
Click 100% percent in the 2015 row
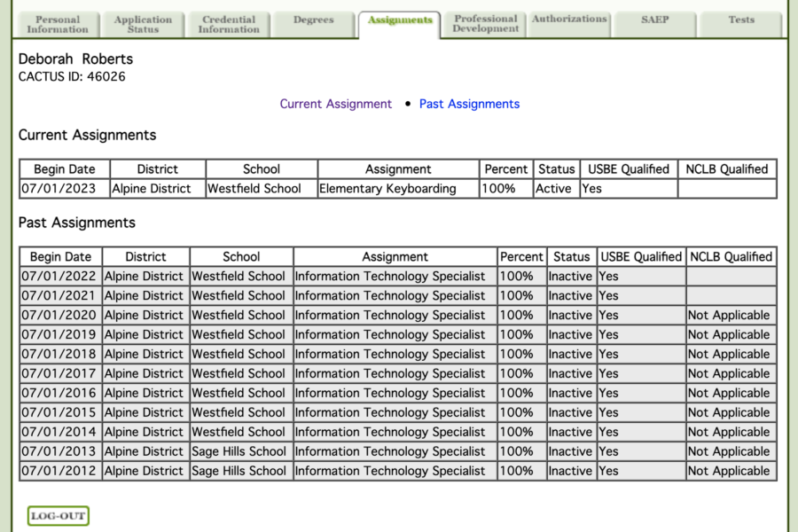[x=521, y=412]
